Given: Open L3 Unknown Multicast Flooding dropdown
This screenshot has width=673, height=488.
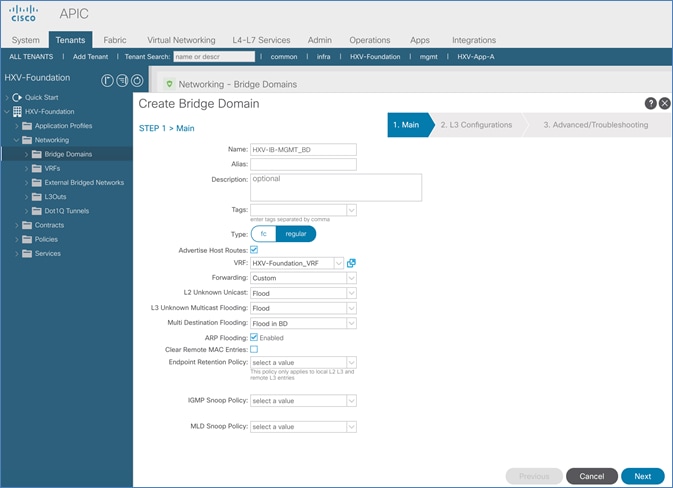Looking at the screenshot, I should (x=351, y=308).
